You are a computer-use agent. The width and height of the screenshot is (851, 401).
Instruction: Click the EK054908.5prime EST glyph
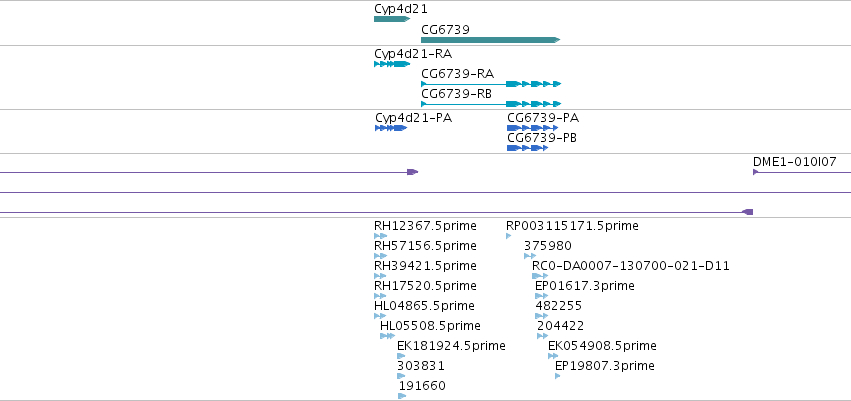pyautogui.click(x=553, y=356)
